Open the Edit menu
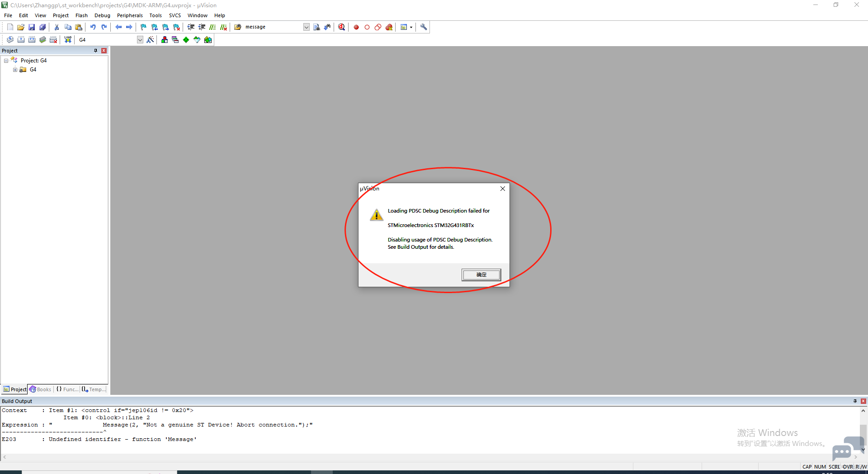The image size is (868, 474). [x=24, y=15]
